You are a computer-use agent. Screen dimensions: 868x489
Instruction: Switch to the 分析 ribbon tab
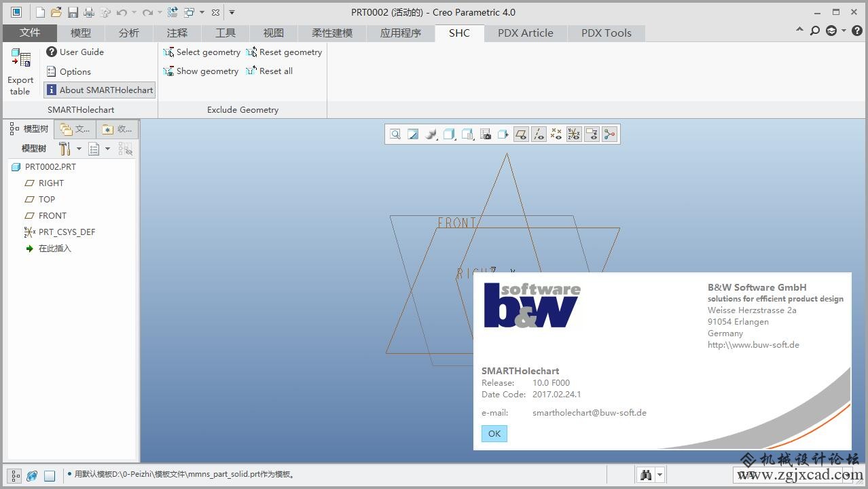coord(129,33)
